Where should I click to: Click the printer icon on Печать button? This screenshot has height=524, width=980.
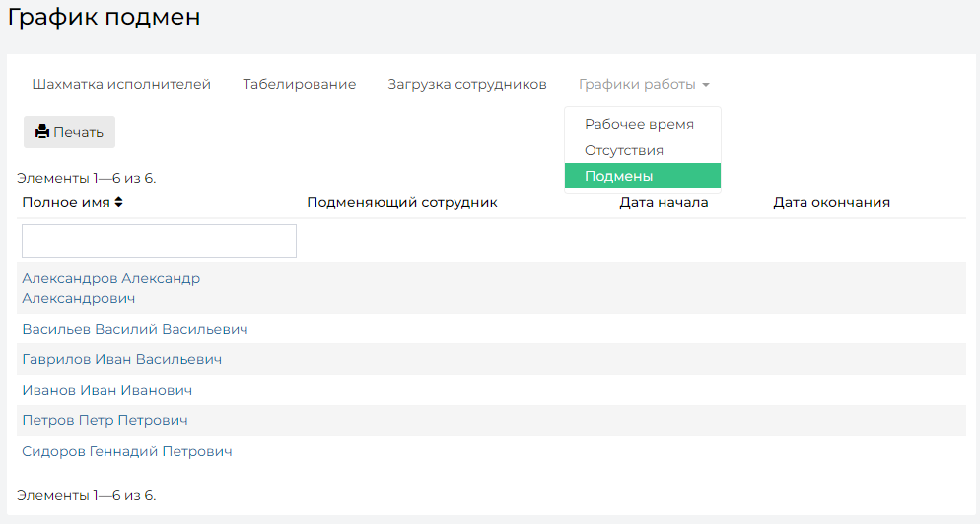[x=41, y=132]
